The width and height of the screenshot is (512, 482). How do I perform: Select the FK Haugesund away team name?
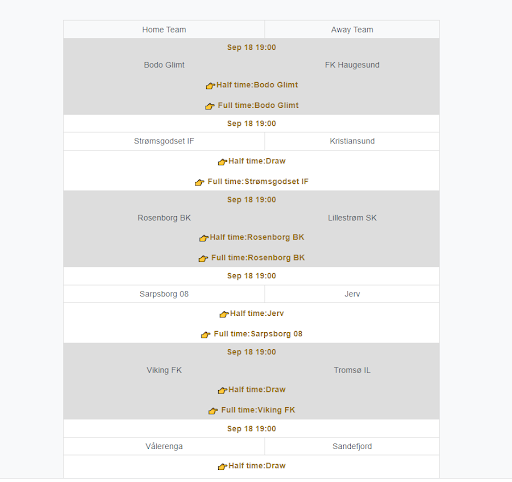(352, 65)
